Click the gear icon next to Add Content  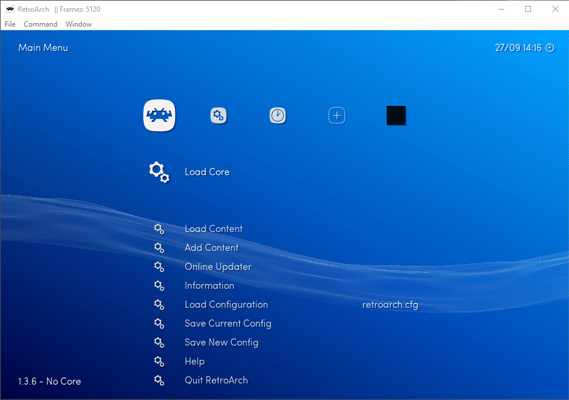click(x=159, y=248)
